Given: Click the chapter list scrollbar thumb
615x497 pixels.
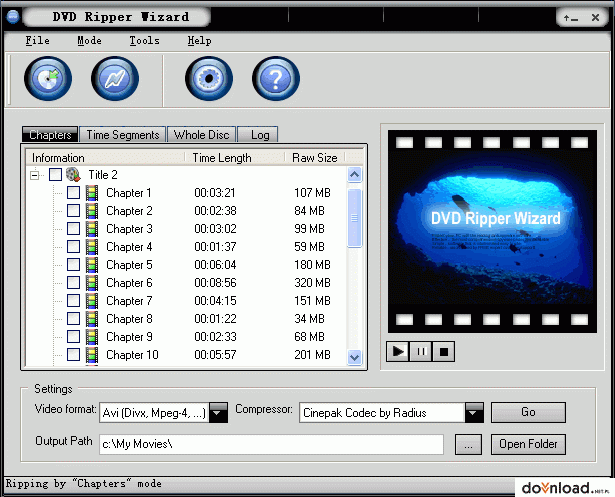Looking at the screenshot, I should 355,218.
